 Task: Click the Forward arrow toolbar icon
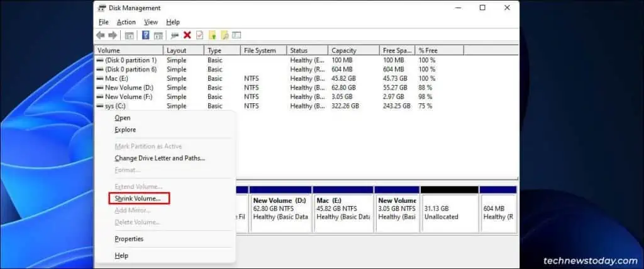(113, 35)
